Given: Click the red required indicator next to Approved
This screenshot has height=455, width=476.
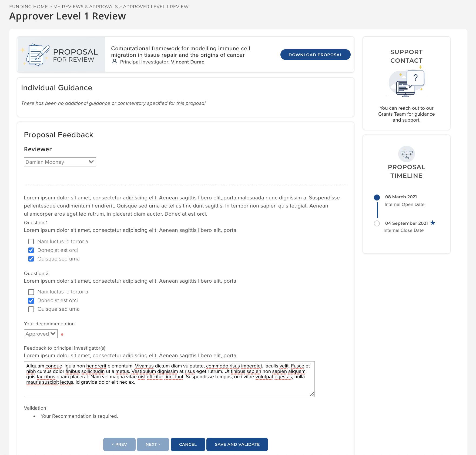Looking at the screenshot, I should point(62,334).
